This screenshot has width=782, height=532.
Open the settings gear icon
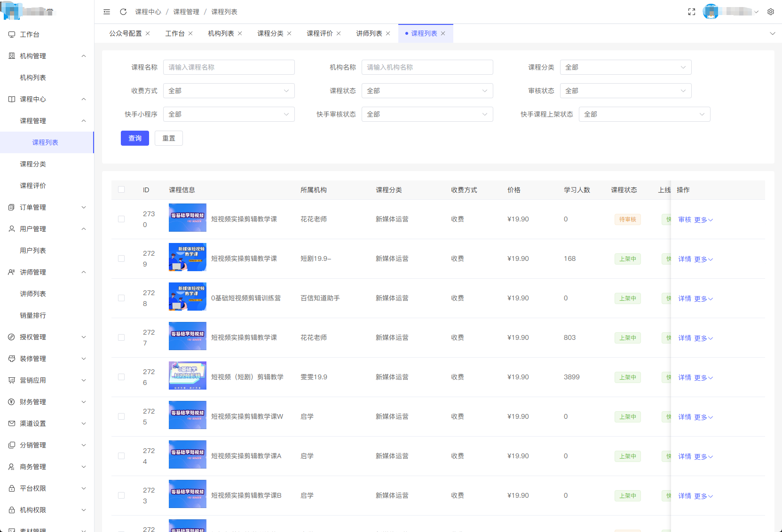click(771, 12)
